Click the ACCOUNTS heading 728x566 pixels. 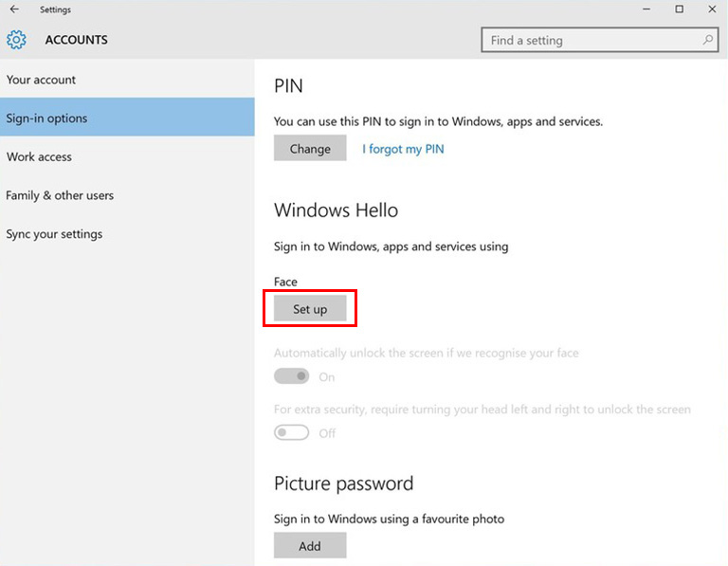tap(76, 40)
